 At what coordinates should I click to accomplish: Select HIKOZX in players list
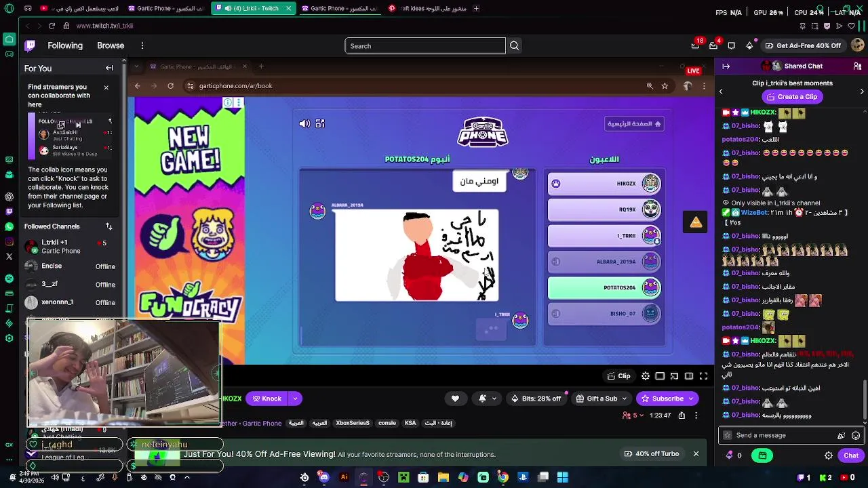coord(604,183)
